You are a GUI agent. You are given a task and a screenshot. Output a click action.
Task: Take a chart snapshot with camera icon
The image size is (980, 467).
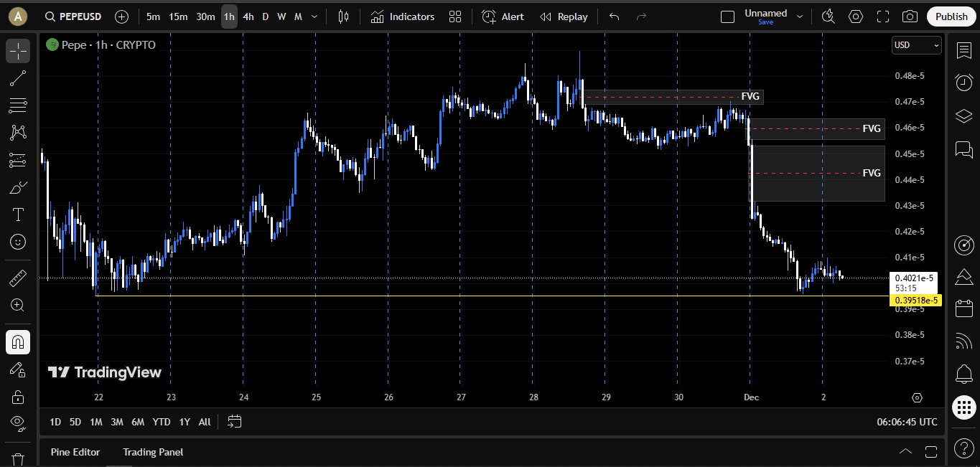click(x=910, y=16)
